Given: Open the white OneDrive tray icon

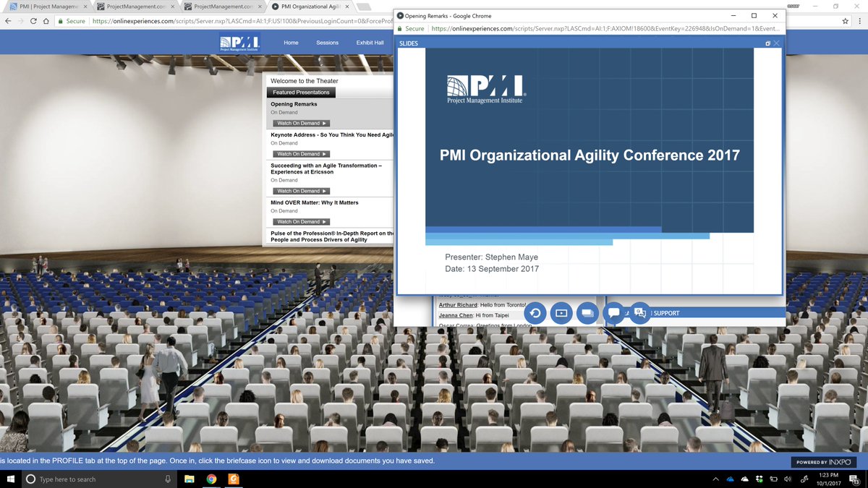Looking at the screenshot, I should (744, 479).
